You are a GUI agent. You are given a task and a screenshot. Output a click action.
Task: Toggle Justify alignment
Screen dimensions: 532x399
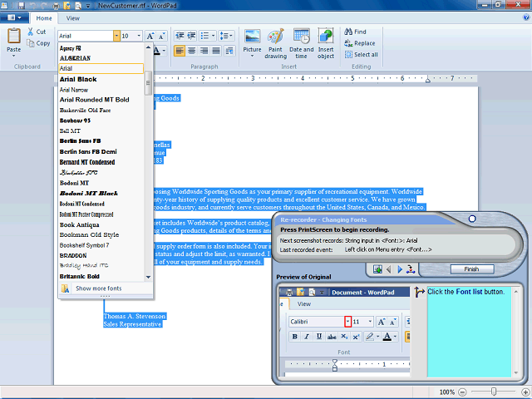click(216, 51)
